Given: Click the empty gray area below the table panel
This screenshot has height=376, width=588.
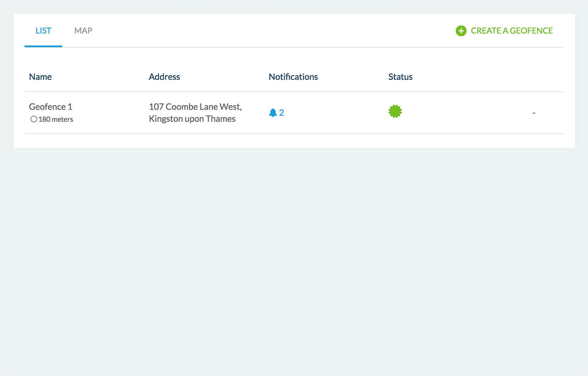Looking at the screenshot, I should pos(294,261).
